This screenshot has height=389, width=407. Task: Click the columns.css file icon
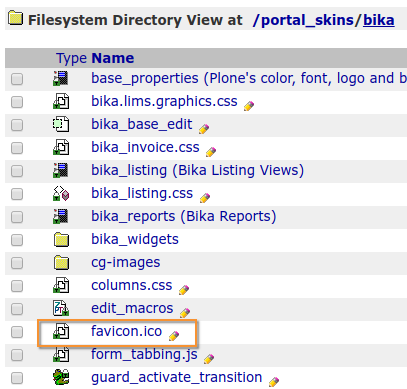(x=61, y=285)
